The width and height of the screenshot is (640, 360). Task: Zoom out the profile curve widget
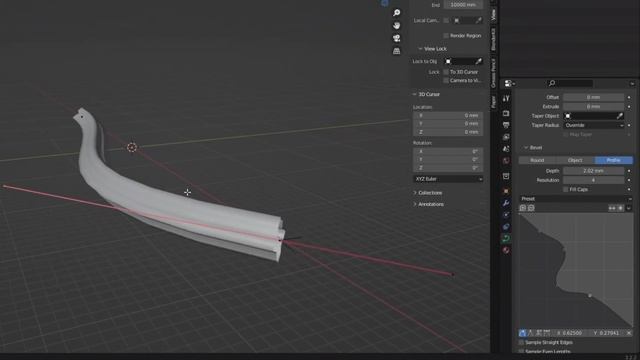coord(531,208)
